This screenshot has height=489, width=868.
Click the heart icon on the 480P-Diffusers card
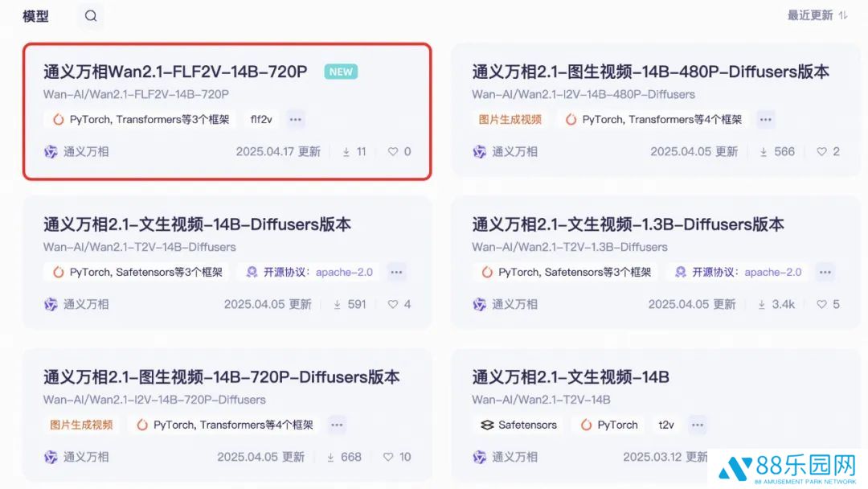[x=821, y=151]
